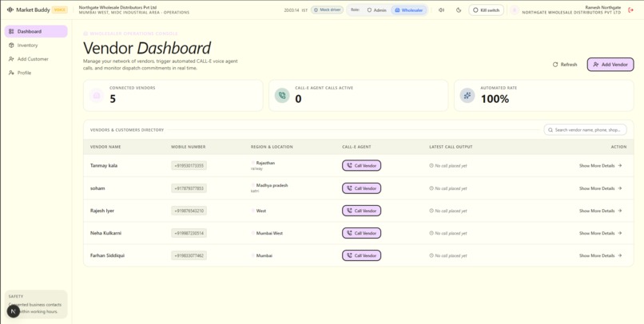Click the magnifier icon in the search box

tap(550, 130)
